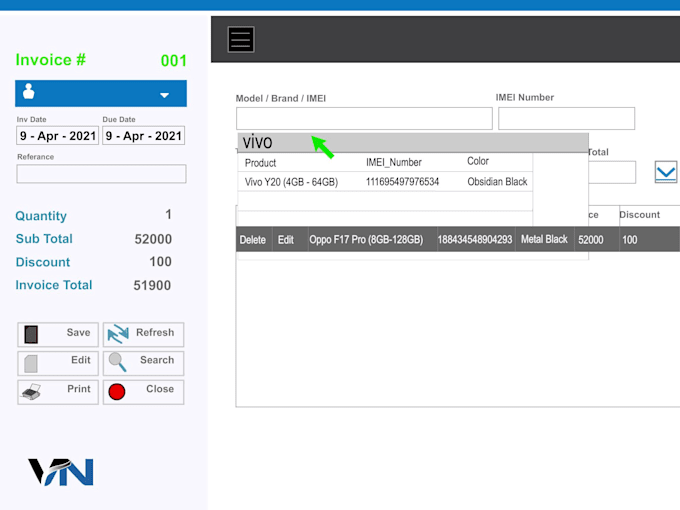This screenshot has height=510, width=680.
Task: Focus the Referance input field
Action: click(101, 173)
